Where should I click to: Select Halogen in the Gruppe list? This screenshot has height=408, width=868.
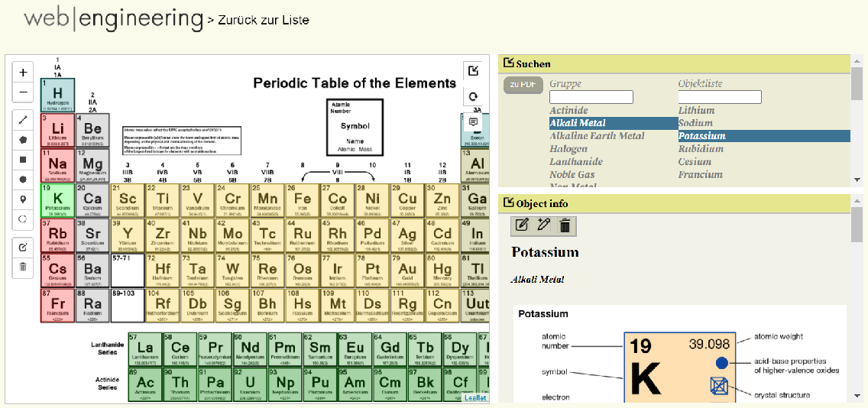pos(568,149)
